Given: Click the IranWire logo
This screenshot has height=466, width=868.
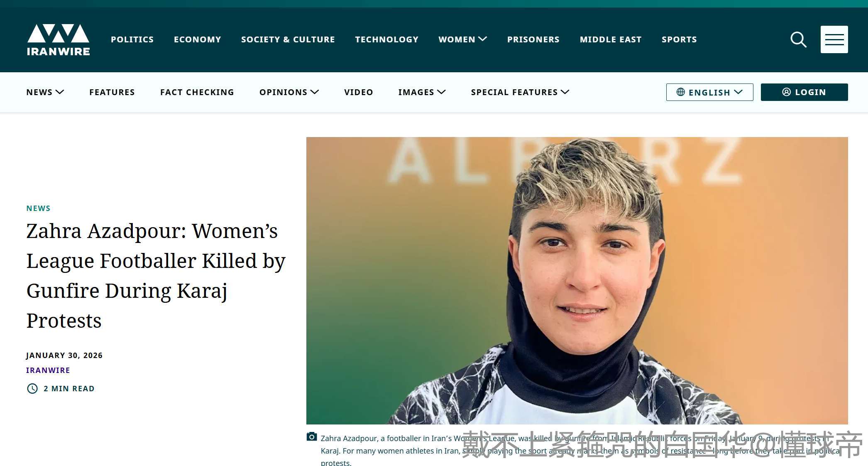Looking at the screenshot, I should 58,40.
